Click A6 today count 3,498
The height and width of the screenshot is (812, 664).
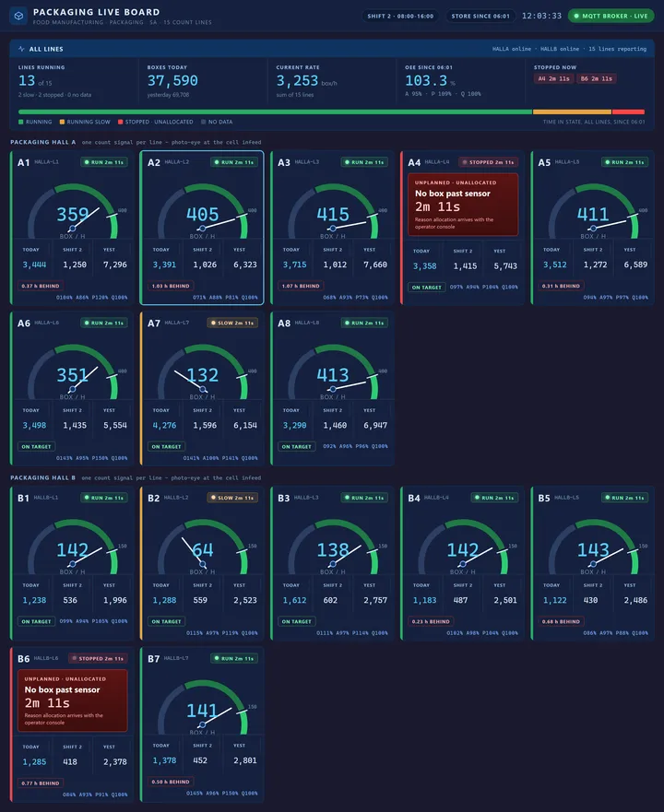point(34,425)
